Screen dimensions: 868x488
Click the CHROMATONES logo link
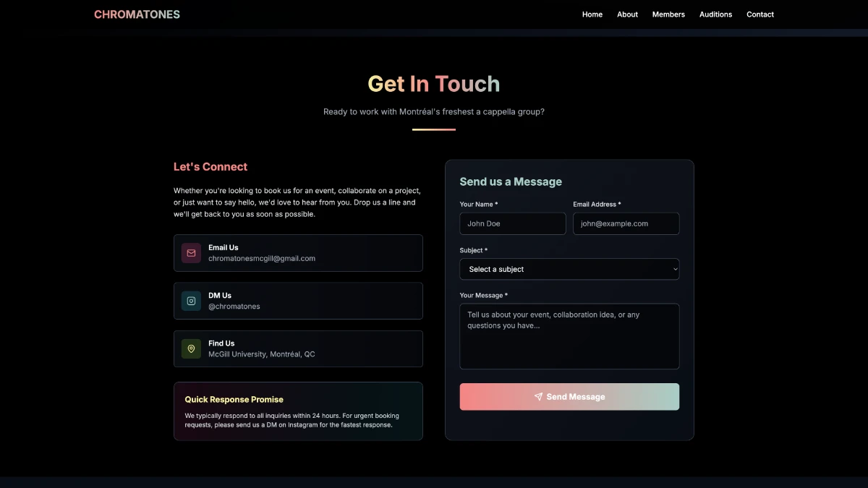point(137,14)
